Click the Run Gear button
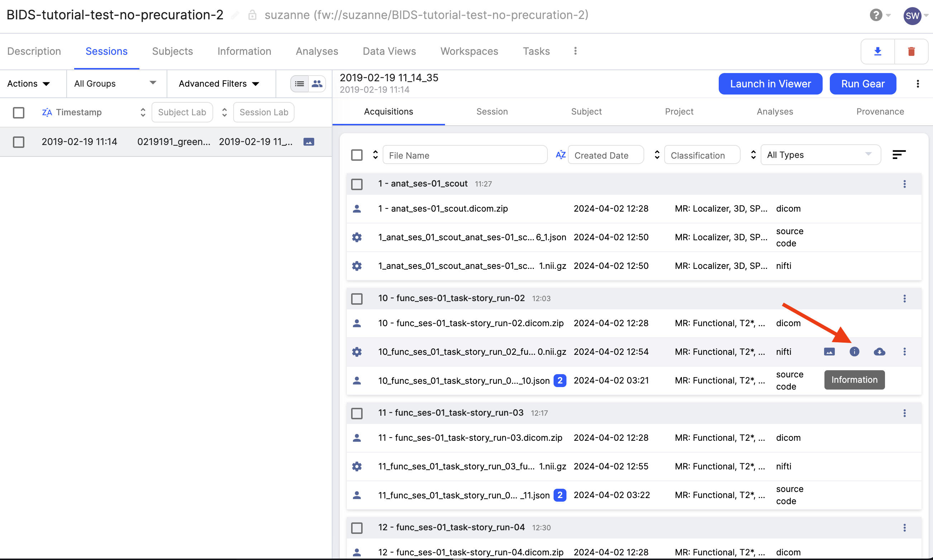The image size is (933, 560). tap(863, 84)
